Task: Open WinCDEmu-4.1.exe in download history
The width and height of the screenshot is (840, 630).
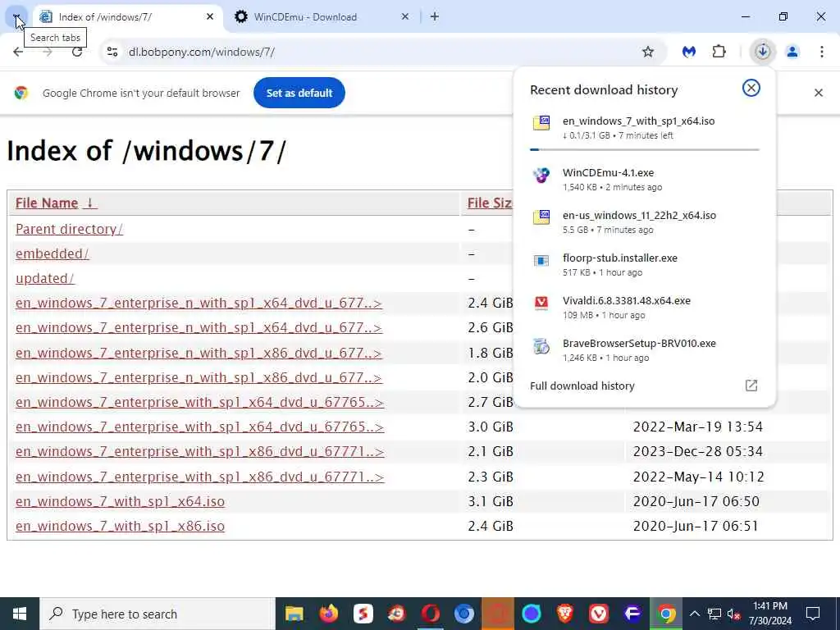Action: [645, 180]
